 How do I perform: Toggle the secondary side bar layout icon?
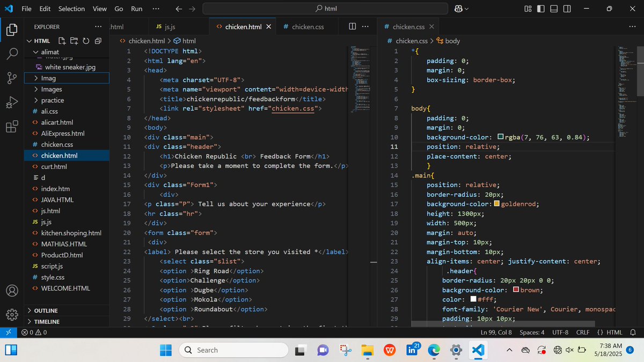pos(567,9)
